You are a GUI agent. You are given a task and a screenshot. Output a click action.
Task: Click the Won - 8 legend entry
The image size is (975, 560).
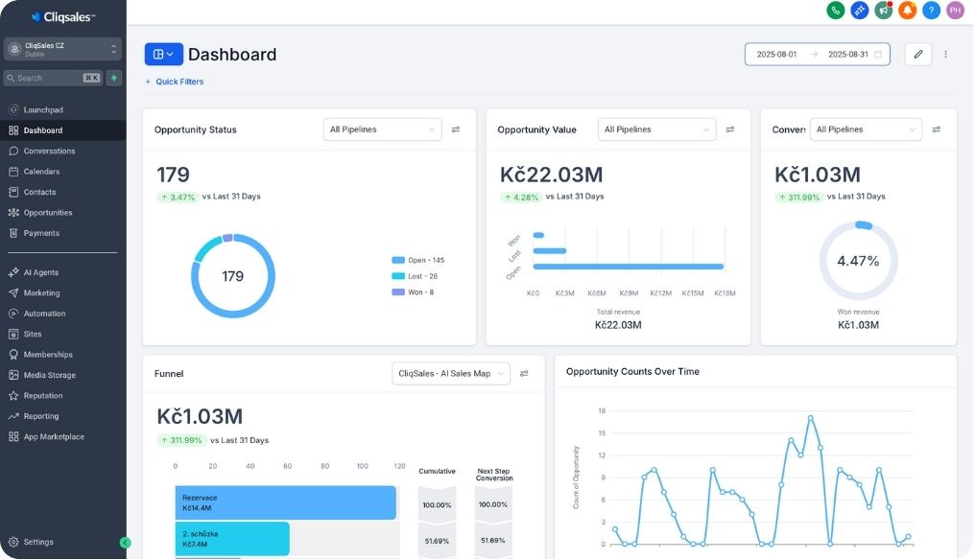pyautogui.click(x=413, y=292)
